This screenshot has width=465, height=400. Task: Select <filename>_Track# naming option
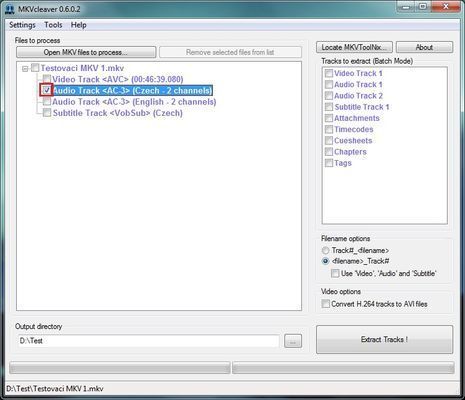tap(325, 261)
